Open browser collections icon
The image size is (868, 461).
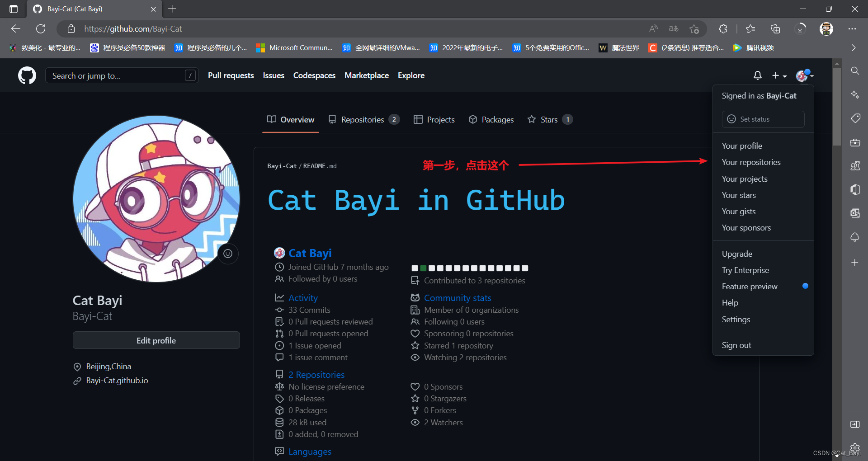[x=775, y=29]
